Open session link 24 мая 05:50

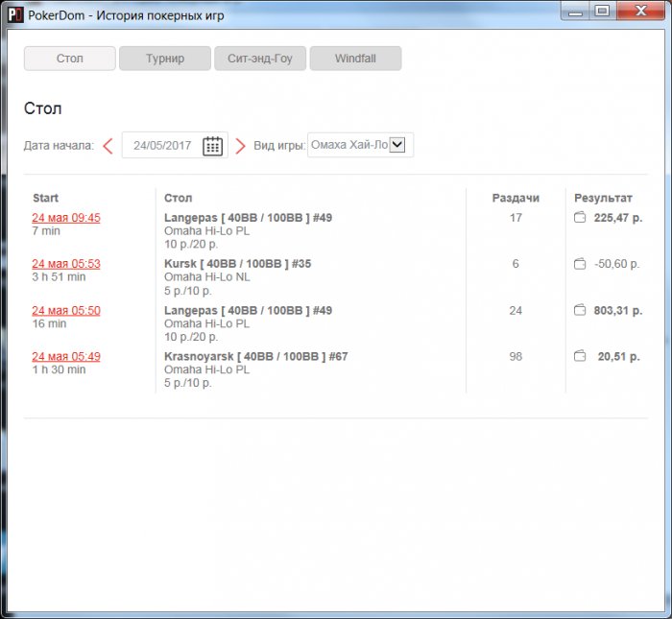(x=66, y=310)
